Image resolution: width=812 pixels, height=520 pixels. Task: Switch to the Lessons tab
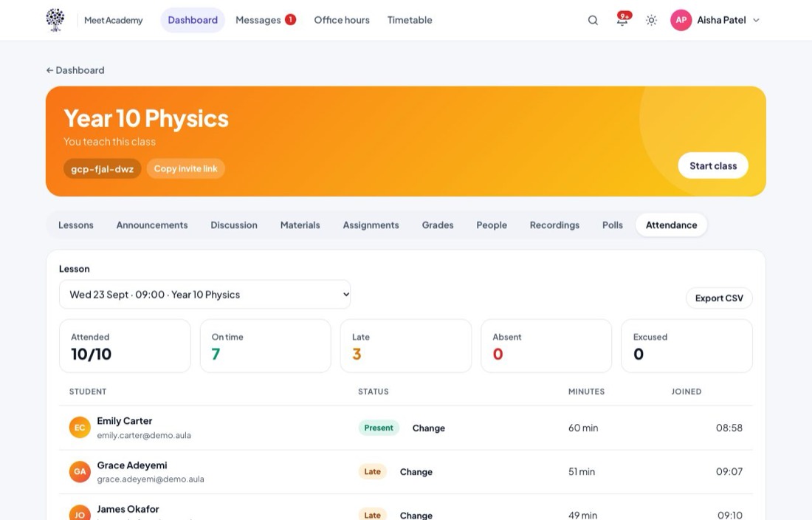(76, 225)
